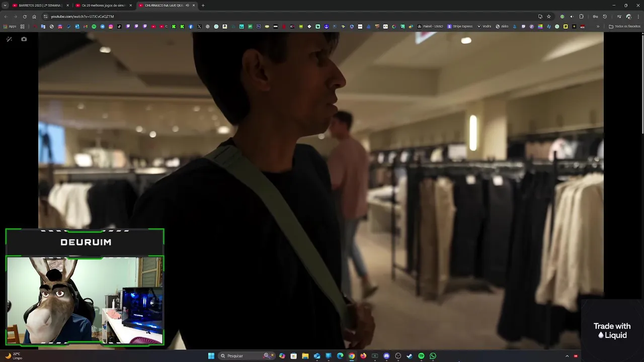
Task: Open Spotify from taskbar
Action: coord(421,356)
